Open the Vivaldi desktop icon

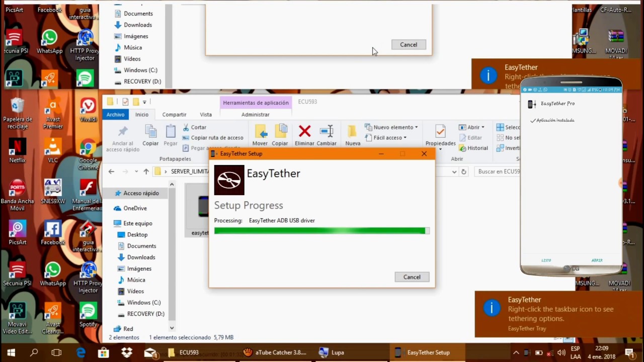(88, 110)
